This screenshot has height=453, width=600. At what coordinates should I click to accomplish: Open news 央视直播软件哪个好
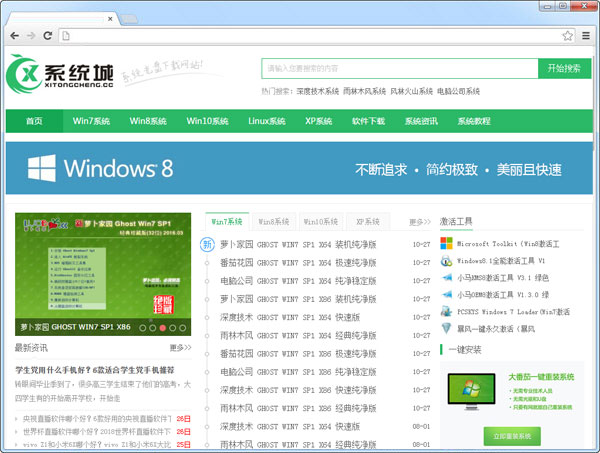point(97,419)
